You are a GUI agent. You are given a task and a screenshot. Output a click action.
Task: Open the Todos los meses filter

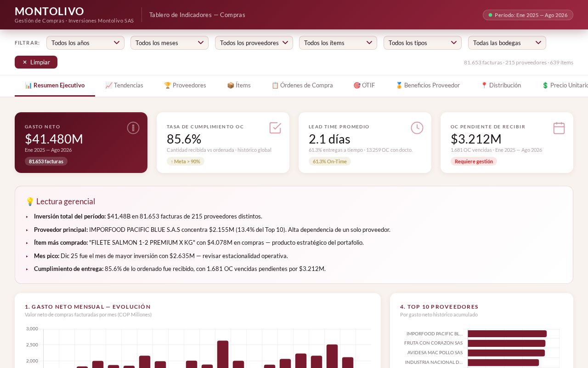pyautogui.click(x=170, y=43)
